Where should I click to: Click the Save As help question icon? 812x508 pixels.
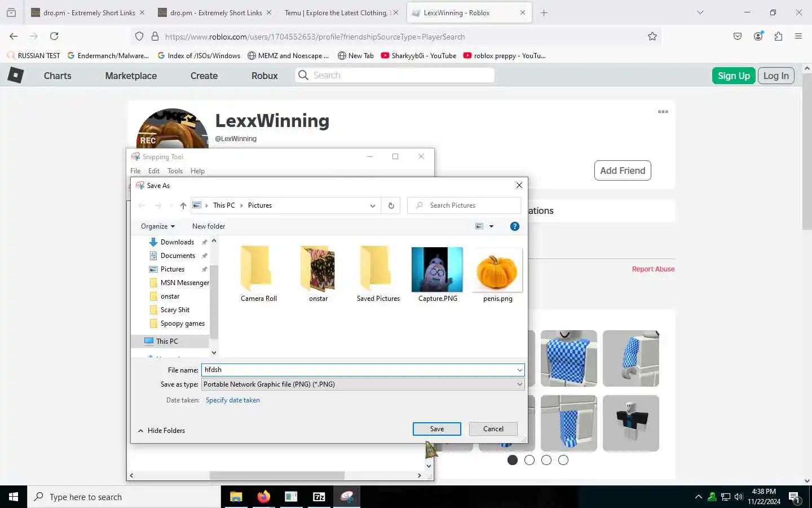coord(514,226)
